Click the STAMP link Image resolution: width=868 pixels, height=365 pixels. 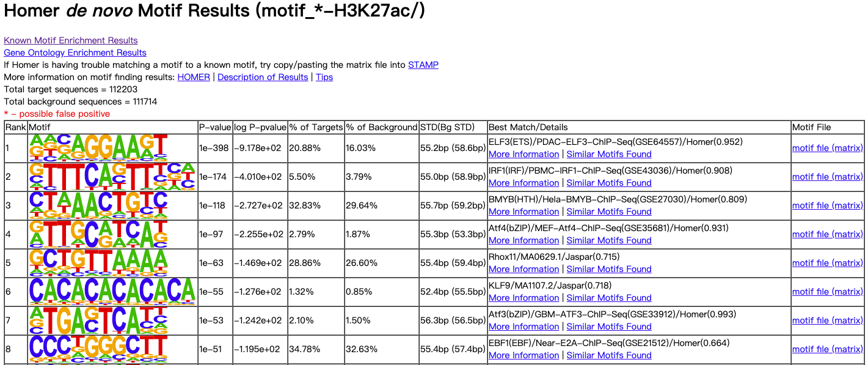(423, 65)
